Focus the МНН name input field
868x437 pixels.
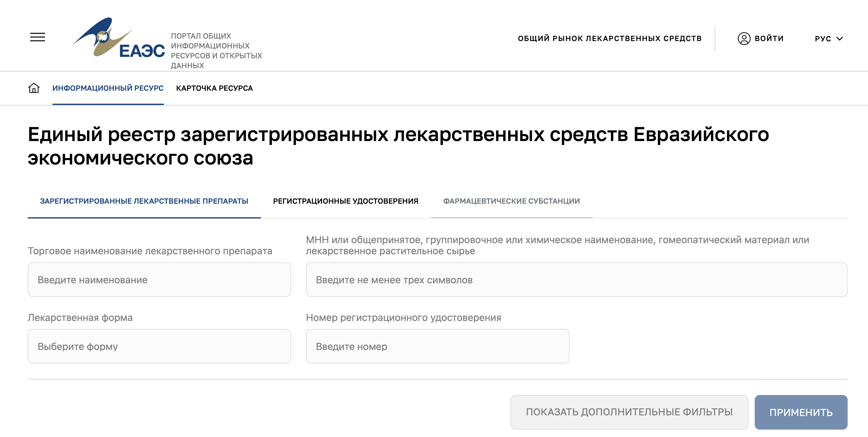click(x=577, y=280)
